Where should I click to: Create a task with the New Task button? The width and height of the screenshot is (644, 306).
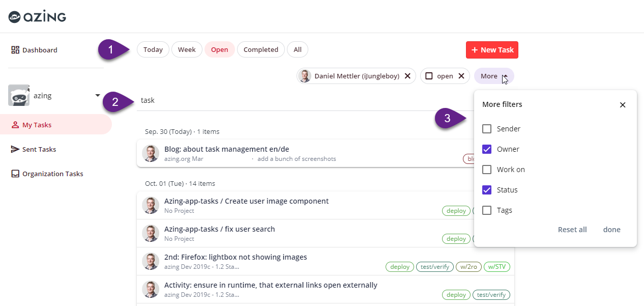[x=491, y=49]
